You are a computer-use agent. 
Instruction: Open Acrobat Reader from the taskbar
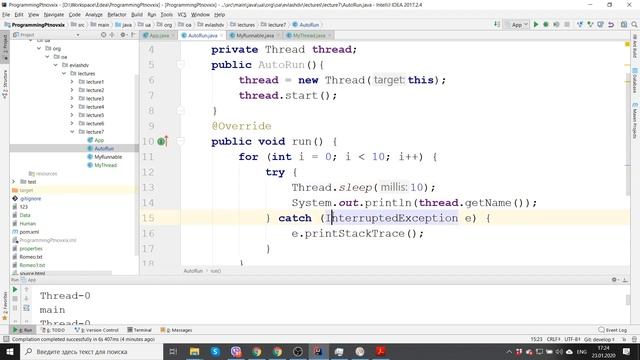(x=380, y=351)
